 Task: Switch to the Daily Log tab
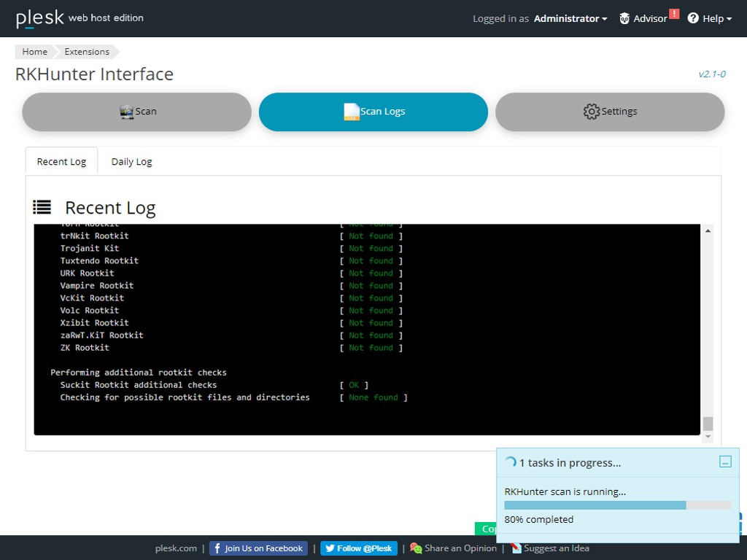131,161
